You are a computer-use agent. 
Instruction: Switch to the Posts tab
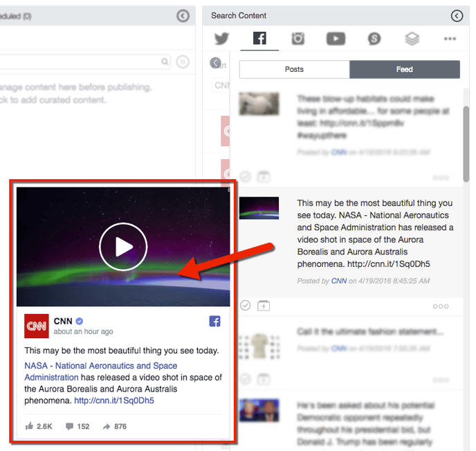tap(295, 69)
